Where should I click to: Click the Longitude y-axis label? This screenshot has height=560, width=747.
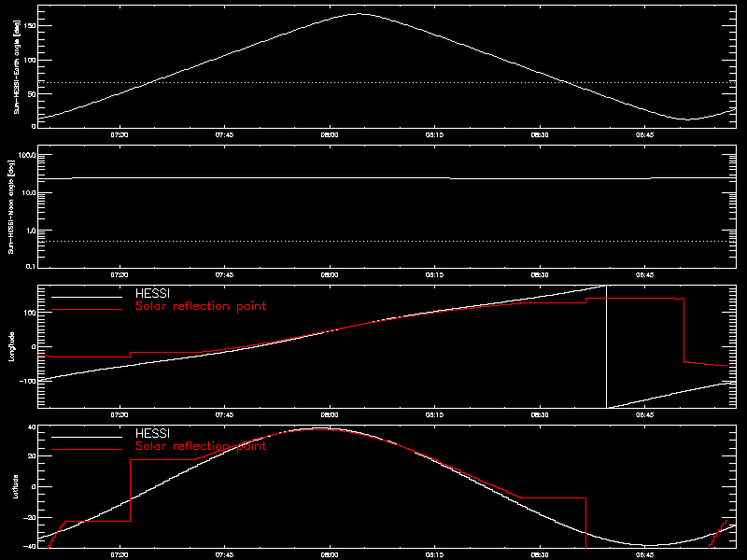[11, 346]
